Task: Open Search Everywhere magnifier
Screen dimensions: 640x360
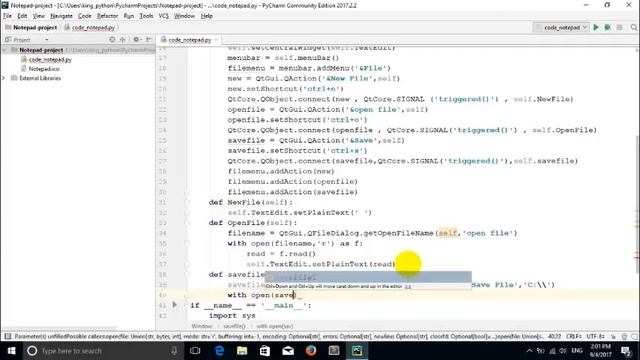Action: (x=633, y=27)
